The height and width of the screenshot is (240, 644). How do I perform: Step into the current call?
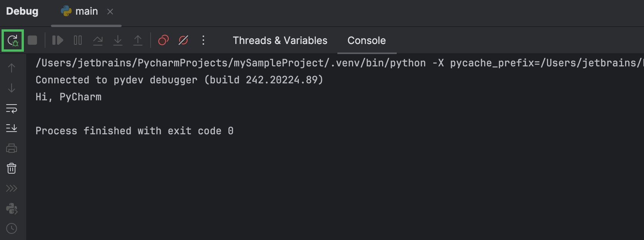[117, 40]
